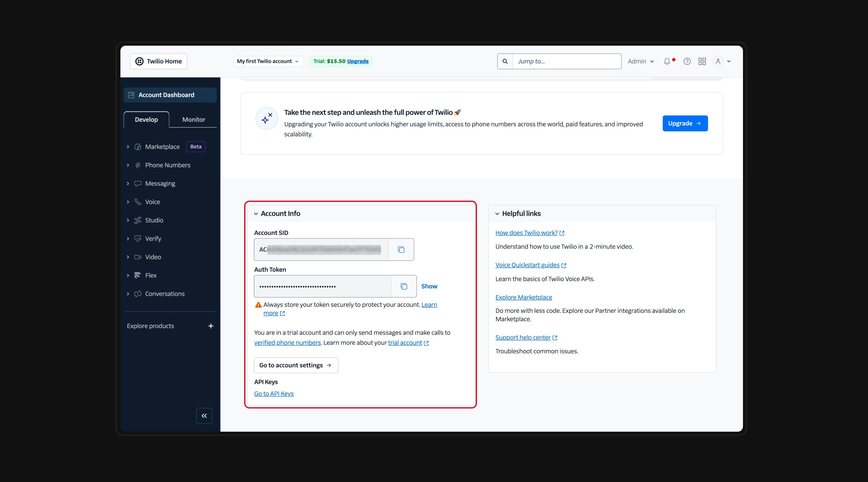Select the Phone Numbers icon in the sidebar
The image size is (868, 482).
(138, 165)
